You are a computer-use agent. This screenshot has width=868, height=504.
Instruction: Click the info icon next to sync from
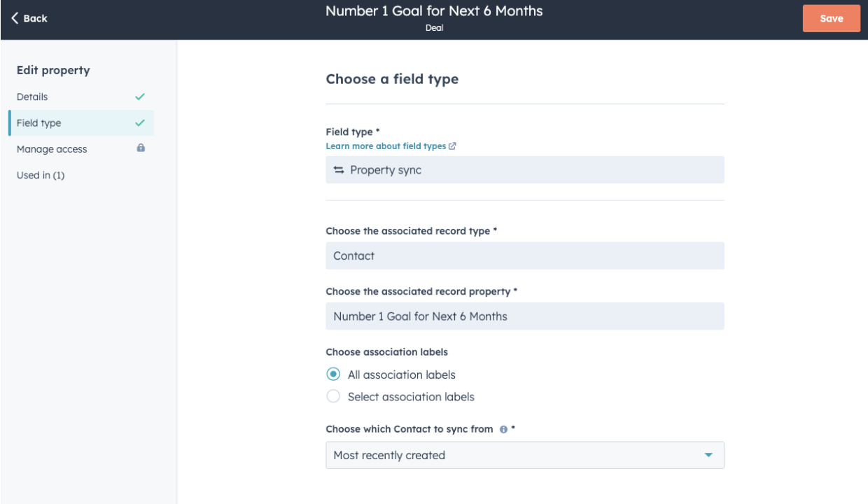[x=503, y=430]
